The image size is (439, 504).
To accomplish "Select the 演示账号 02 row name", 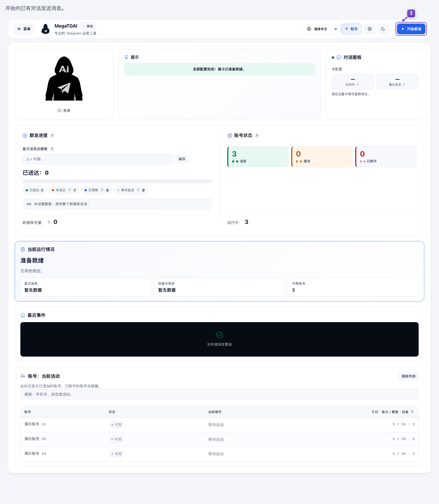I will pyautogui.click(x=35, y=439).
